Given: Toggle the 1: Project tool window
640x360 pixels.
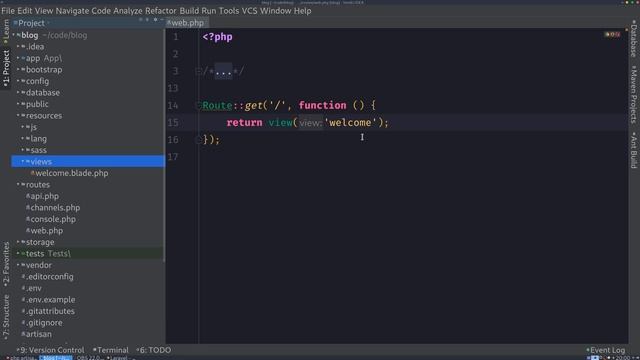Looking at the screenshot, I should click(x=6, y=68).
